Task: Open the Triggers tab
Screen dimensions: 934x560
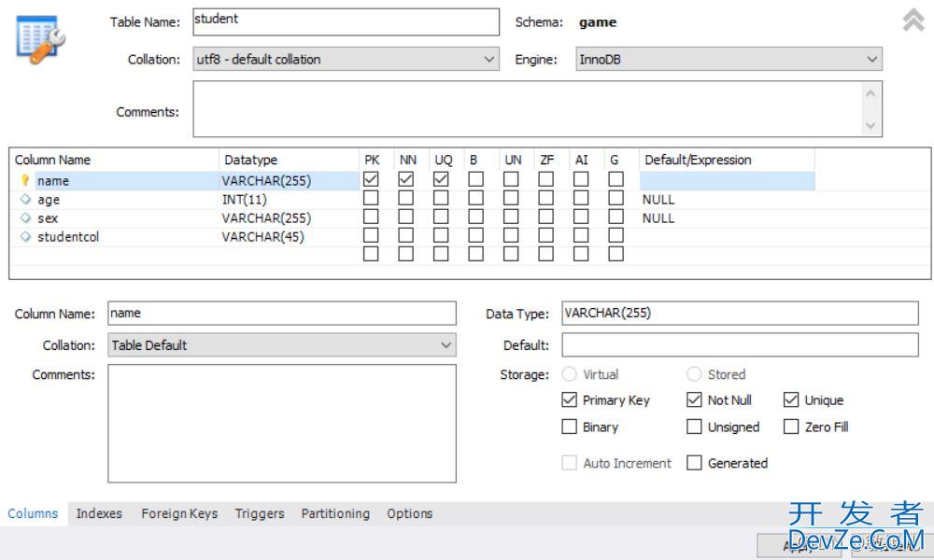Action: click(260, 513)
